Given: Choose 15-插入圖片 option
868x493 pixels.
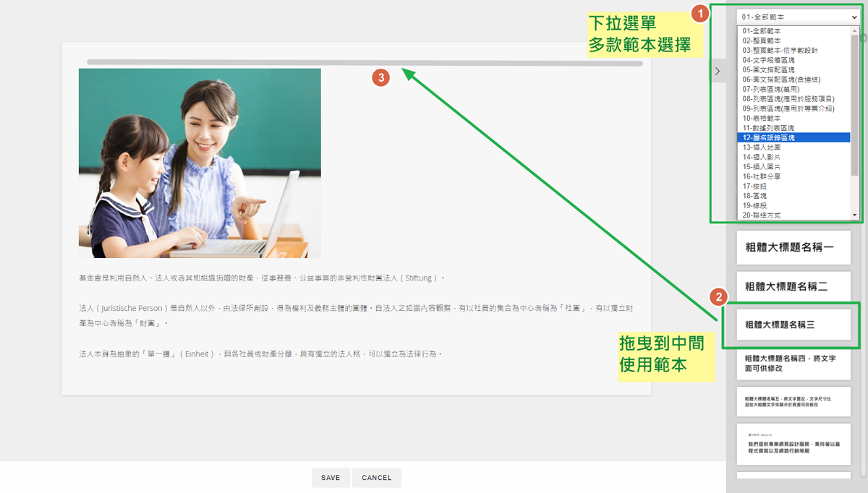Looking at the screenshot, I should [793, 166].
